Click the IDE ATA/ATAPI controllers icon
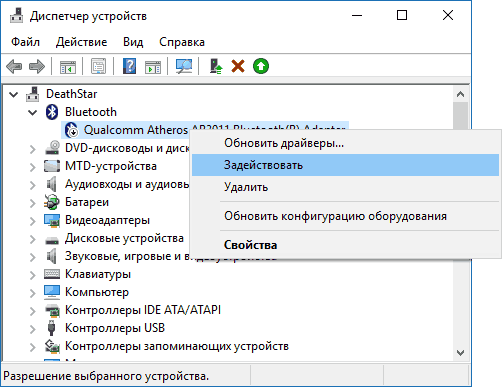Viewport: 502px width, 387px height. click(52, 310)
